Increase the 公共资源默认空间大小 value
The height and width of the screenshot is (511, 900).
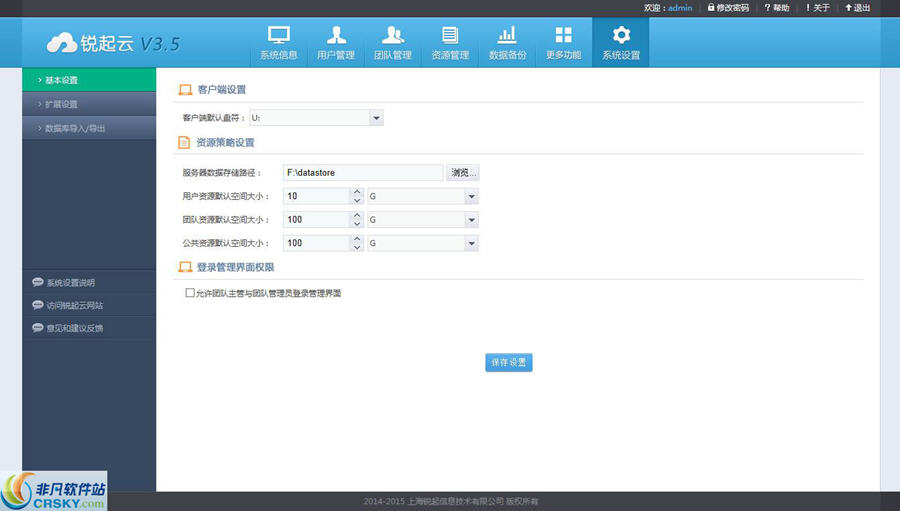357,239
